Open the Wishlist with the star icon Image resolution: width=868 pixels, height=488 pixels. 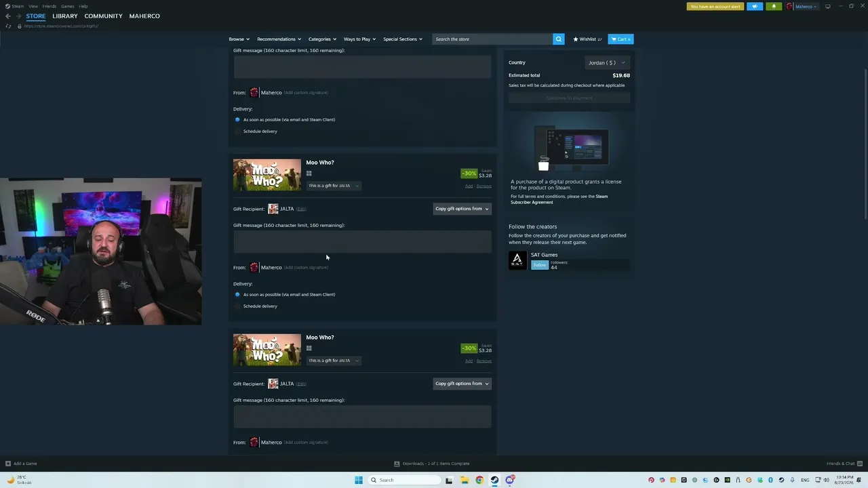587,39
